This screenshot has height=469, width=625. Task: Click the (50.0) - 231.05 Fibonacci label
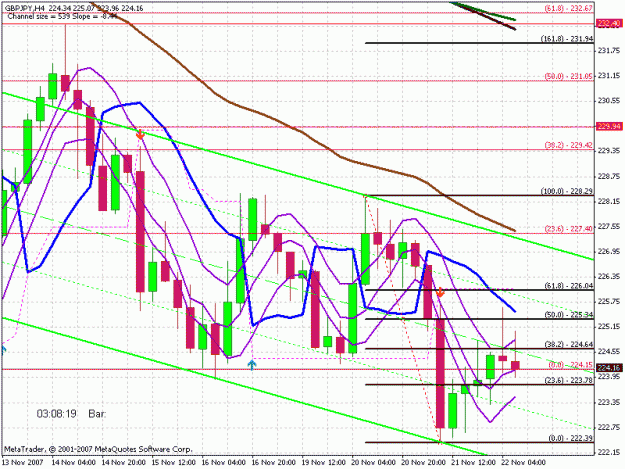(x=568, y=76)
